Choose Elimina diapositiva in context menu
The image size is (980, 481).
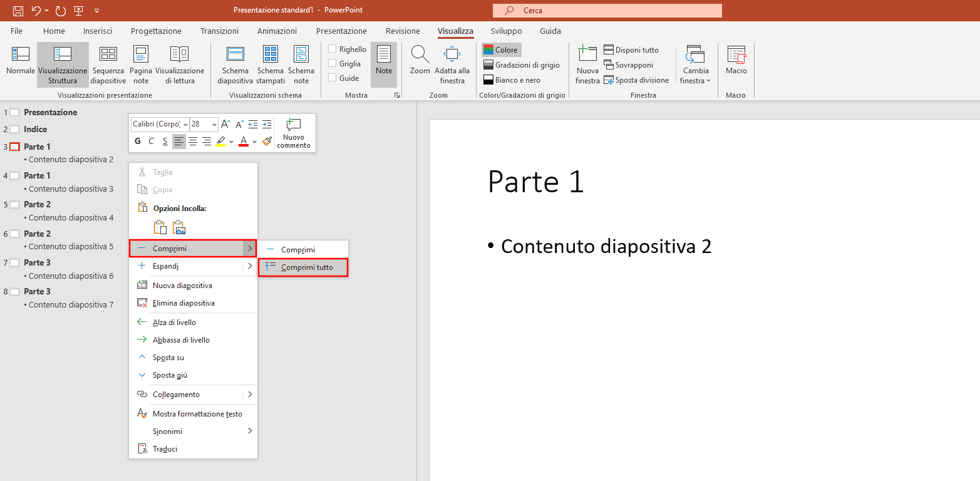tap(193, 303)
